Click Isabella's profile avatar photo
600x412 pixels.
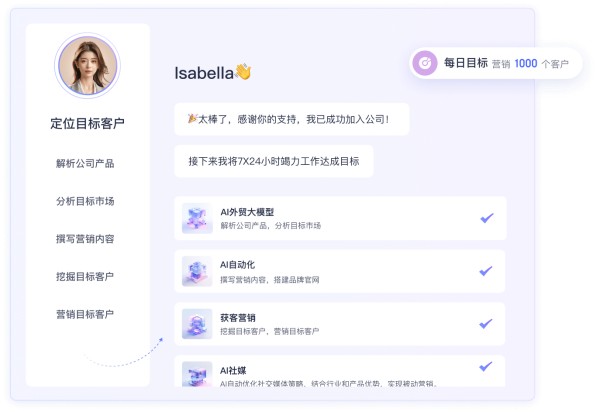click(x=88, y=65)
